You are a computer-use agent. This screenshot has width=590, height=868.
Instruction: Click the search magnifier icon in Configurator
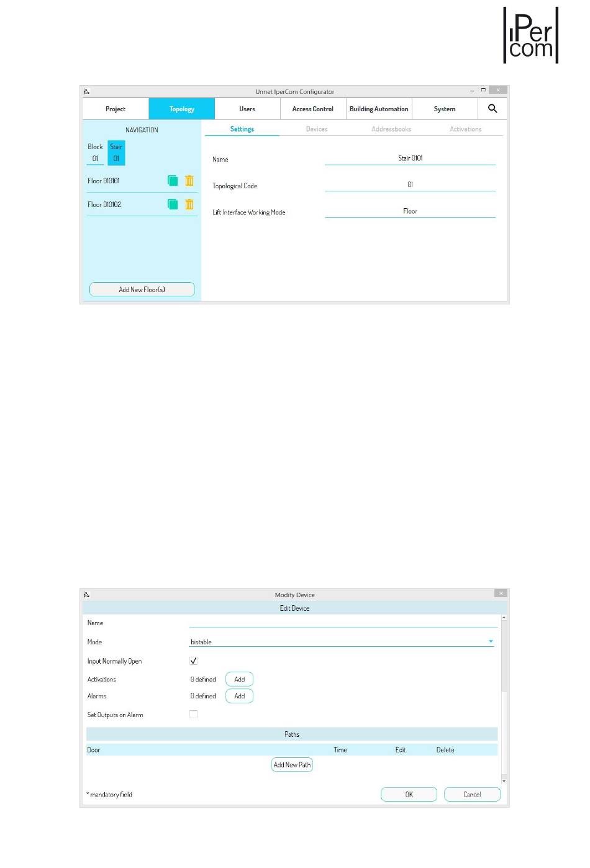point(492,109)
